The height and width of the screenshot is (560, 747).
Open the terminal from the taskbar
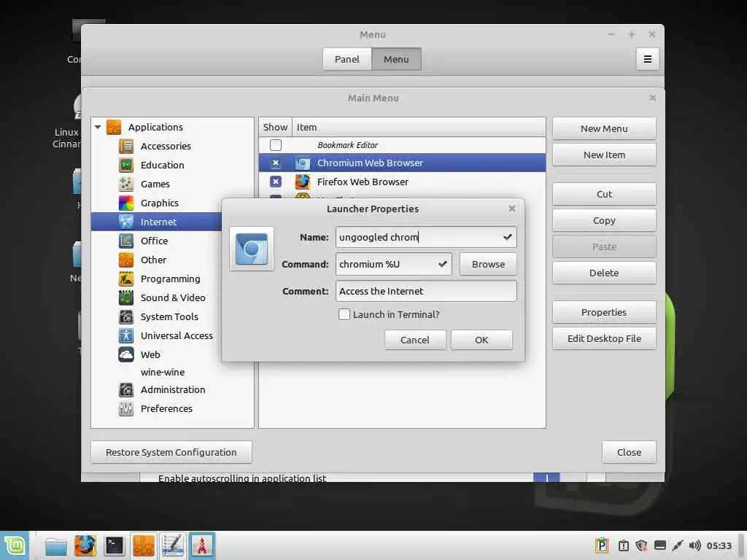click(x=115, y=545)
